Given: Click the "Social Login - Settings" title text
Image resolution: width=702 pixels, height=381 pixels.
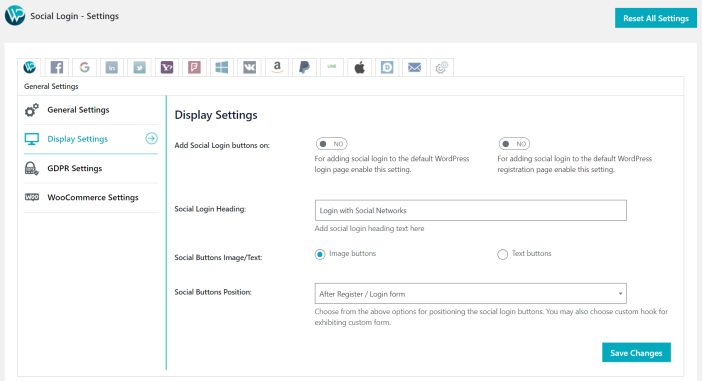Looking at the screenshot, I should pyautogui.click(x=75, y=16).
